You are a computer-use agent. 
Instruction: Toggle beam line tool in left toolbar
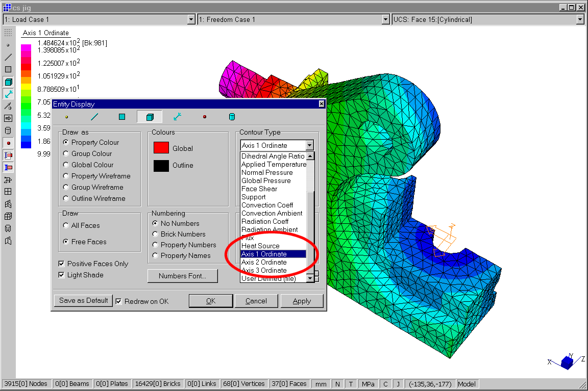click(8, 57)
